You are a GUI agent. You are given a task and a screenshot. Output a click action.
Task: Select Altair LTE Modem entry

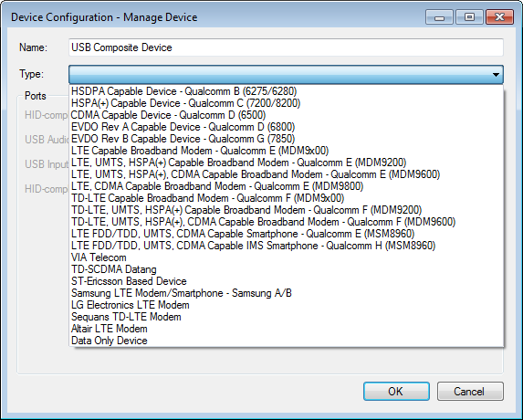[287, 329]
